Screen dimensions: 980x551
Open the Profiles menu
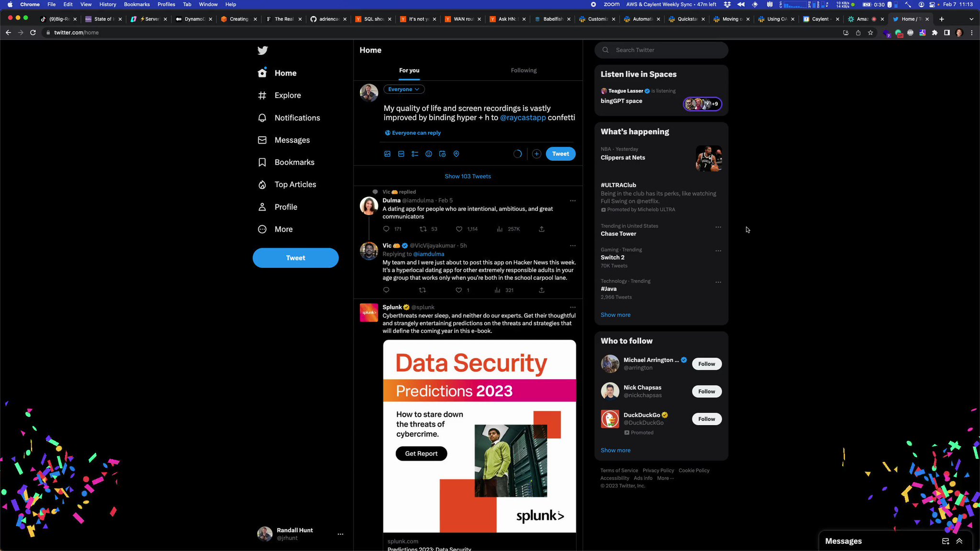tap(166, 4)
